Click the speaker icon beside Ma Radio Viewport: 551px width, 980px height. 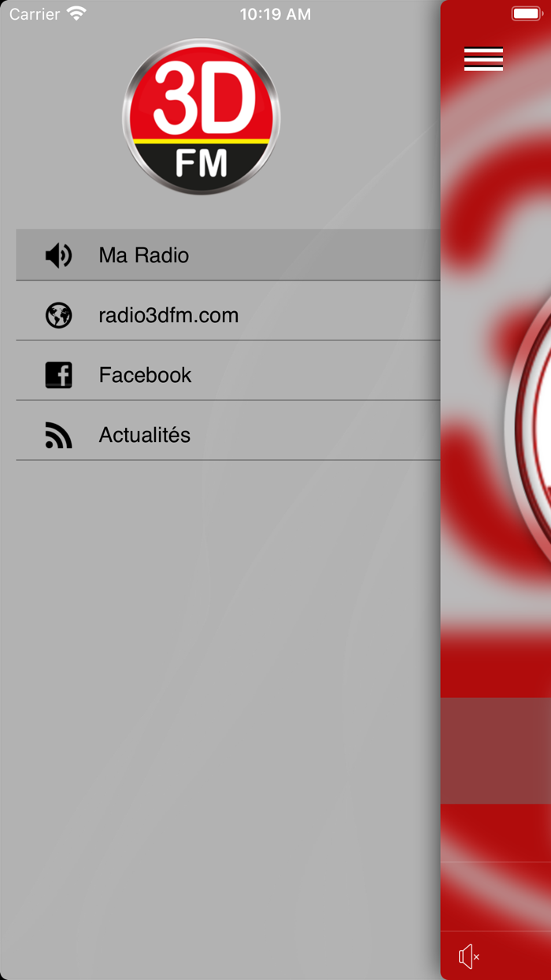click(58, 255)
